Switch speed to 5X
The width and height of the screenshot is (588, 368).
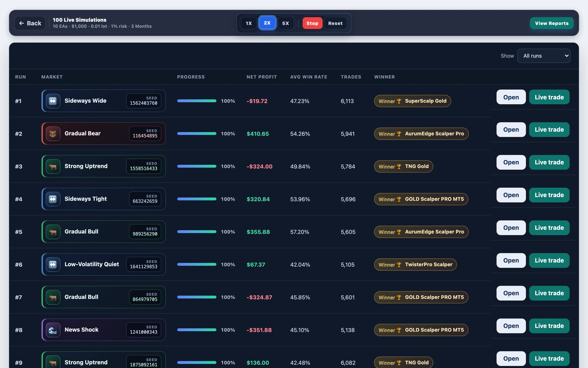point(285,23)
